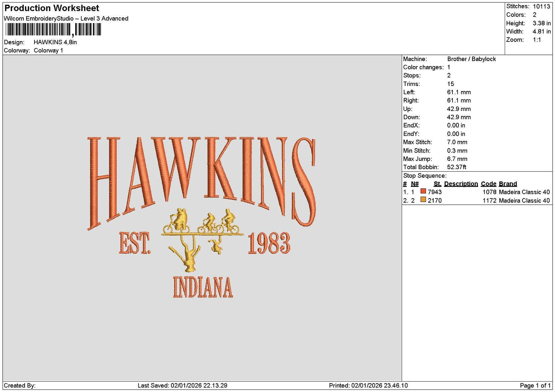
Task: Click the 'Colorway 1' value
Action: coord(48,50)
